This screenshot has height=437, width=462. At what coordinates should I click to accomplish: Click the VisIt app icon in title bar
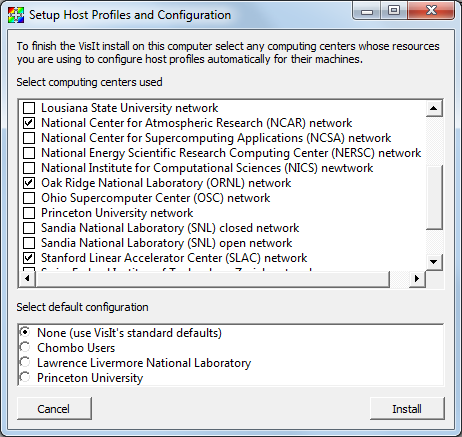coord(16,15)
